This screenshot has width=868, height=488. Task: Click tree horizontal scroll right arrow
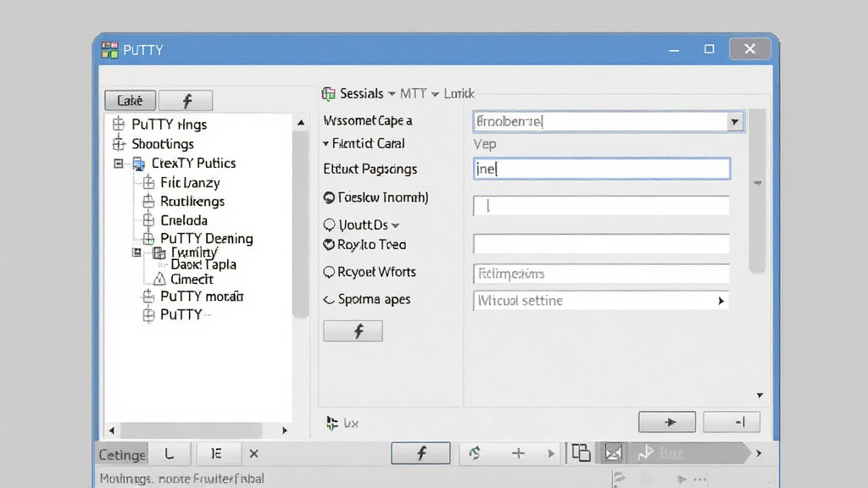pyautogui.click(x=285, y=430)
